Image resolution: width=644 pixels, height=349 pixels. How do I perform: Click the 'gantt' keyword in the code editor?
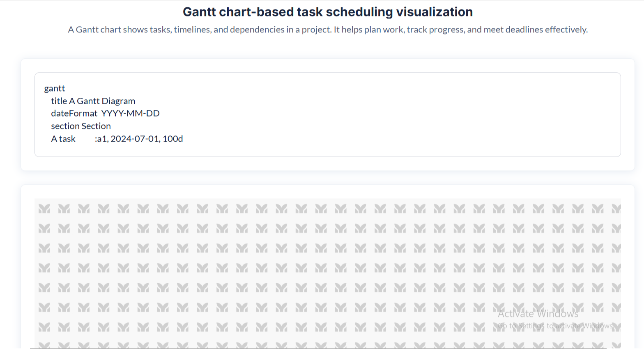[x=55, y=88]
